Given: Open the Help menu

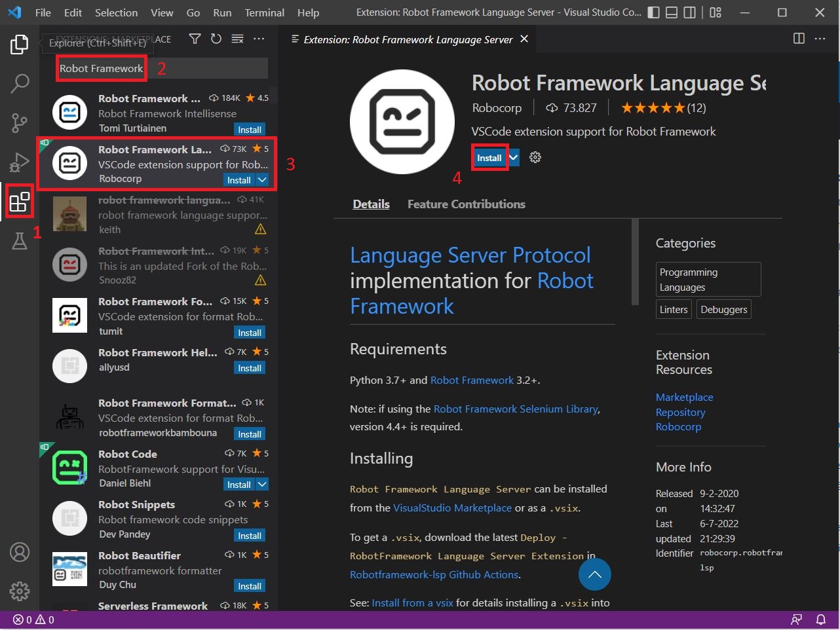Looking at the screenshot, I should tap(308, 12).
